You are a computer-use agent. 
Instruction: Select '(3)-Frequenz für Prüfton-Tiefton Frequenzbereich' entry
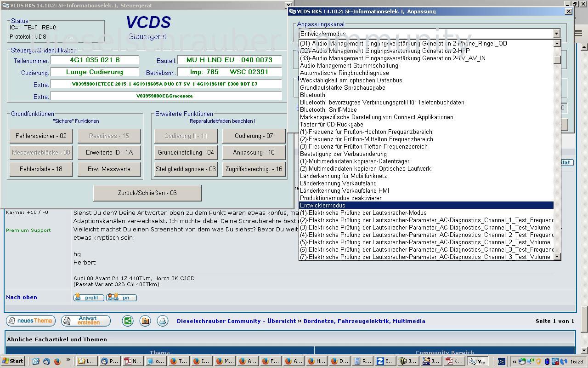click(x=426, y=146)
